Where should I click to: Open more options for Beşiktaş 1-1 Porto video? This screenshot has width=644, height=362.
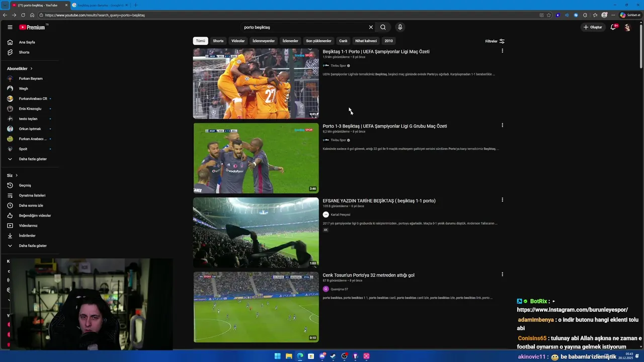click(502, 51)
